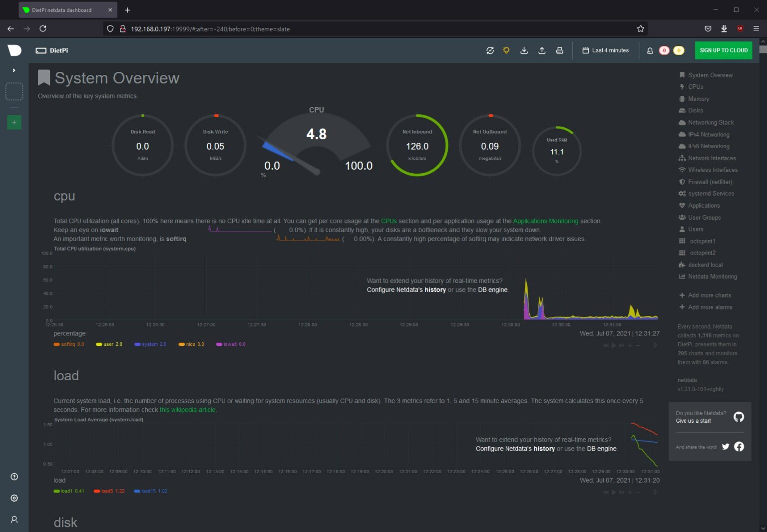Click the export snapshot upload icon
This screenshot has width=767, height=532.
[542, 50]
